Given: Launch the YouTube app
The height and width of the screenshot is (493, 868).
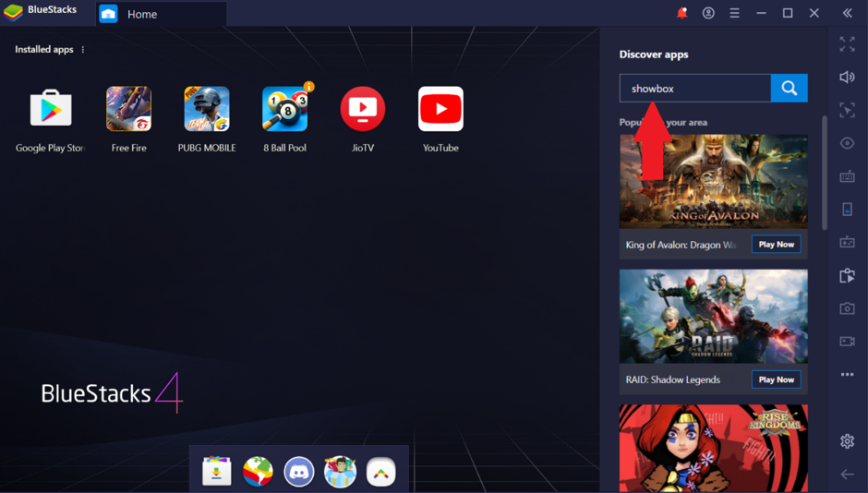Looking at the screenshot, I should [x=440, y=110].
